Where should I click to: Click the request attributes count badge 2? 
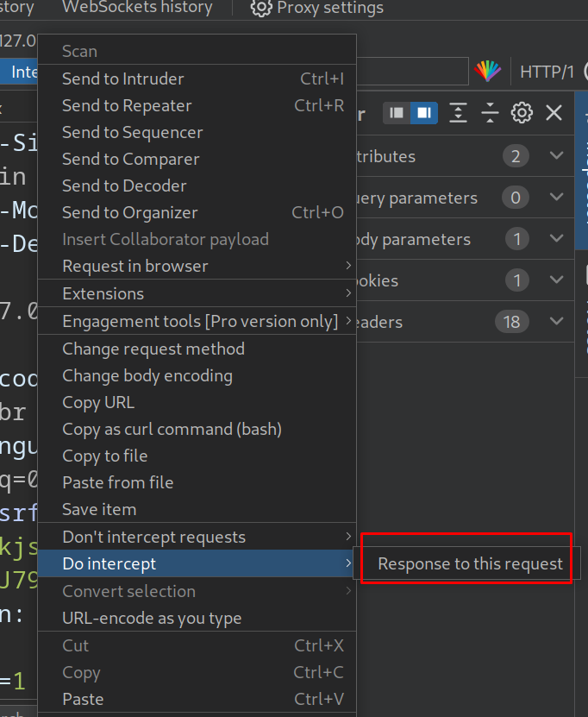tap(516, 156)
